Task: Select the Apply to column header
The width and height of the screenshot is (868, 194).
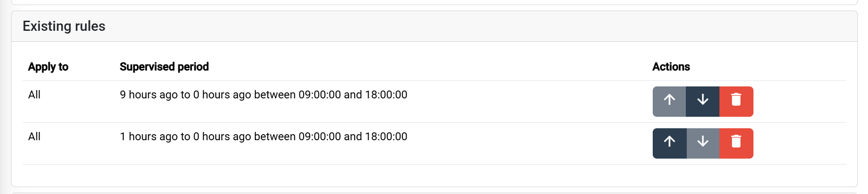Action: [48, 67]
